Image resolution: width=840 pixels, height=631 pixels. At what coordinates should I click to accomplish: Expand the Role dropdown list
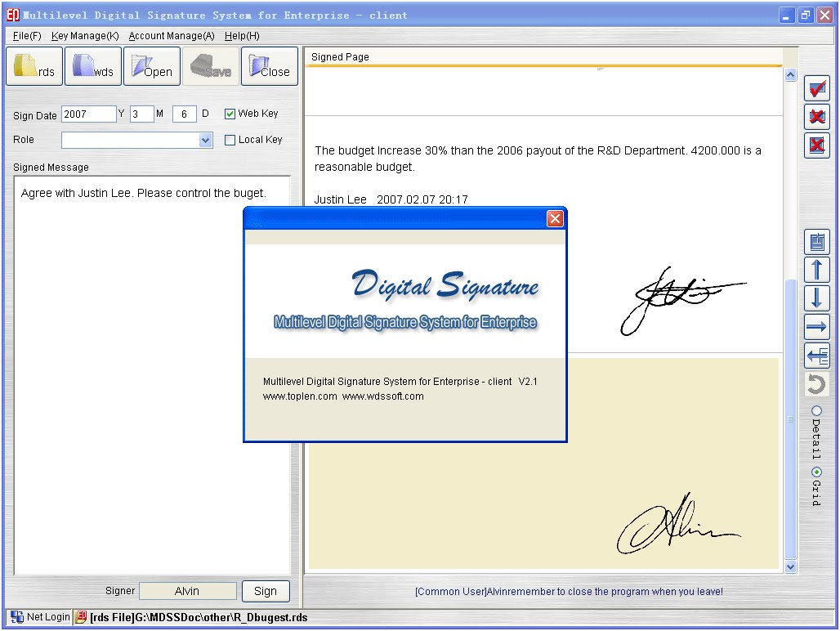[205, 141]
